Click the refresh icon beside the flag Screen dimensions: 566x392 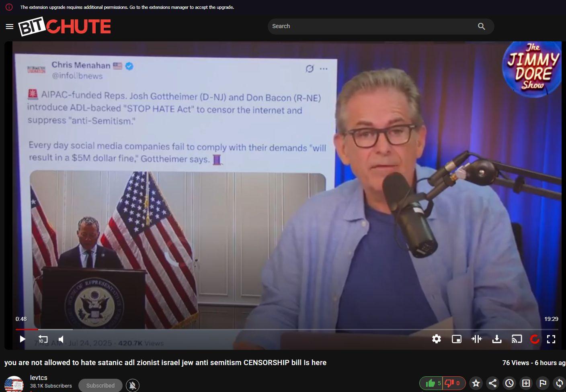pyautogui.click(x=560, y=383)
